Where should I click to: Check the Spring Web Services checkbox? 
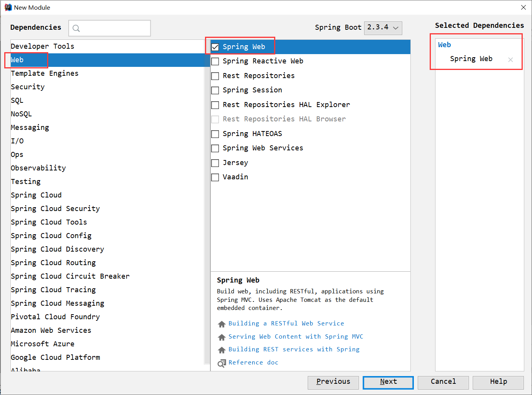215,148
